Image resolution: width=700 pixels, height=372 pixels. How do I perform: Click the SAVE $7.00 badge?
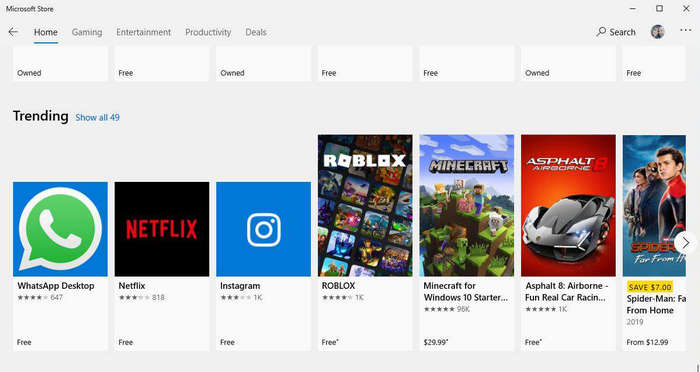(650, 286)
